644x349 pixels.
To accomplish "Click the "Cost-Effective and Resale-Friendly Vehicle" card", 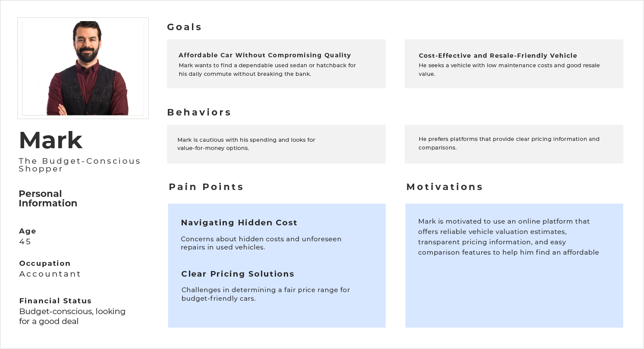I will (513, 64).
